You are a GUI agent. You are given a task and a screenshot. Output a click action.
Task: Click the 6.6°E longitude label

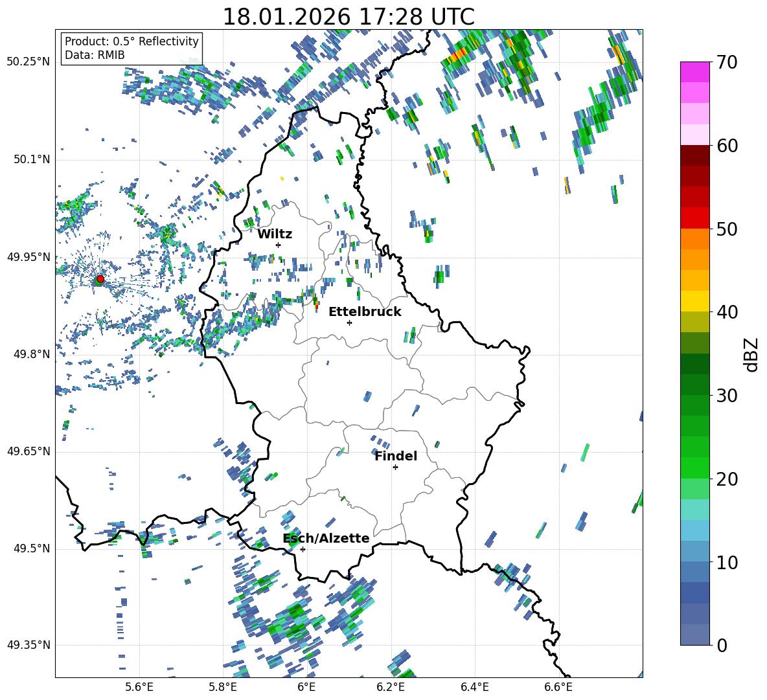(x=558, y=687)
